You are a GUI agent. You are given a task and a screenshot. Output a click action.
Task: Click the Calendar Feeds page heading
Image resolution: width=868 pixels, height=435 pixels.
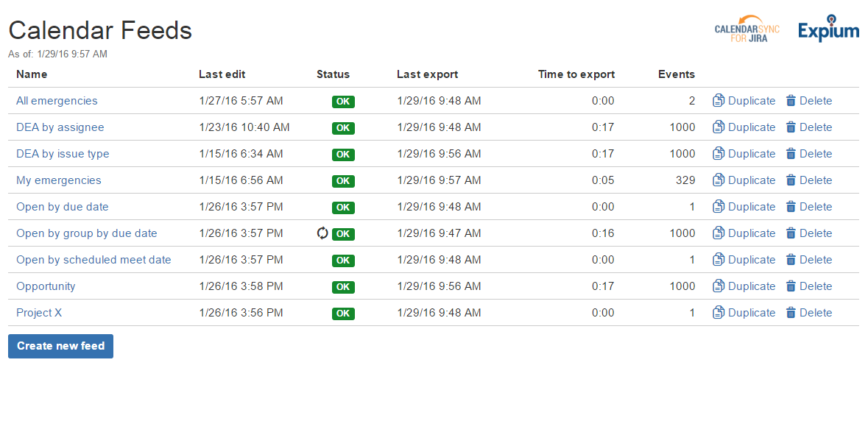pyautogui.click(x=100, y=30)
